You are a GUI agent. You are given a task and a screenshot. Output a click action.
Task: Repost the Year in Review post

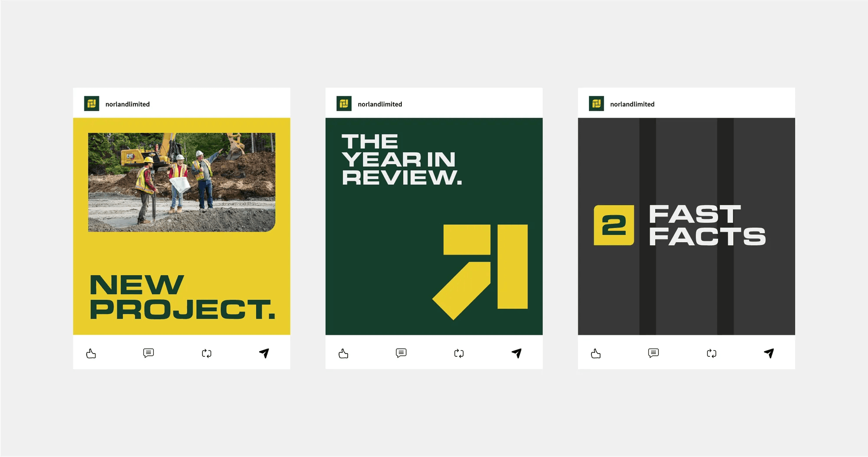coord(459,354)
